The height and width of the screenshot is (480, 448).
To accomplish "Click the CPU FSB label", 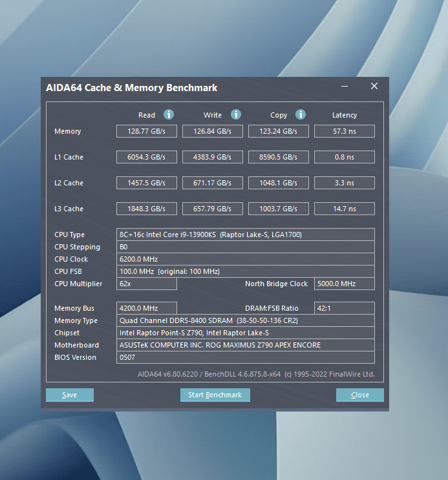I will 68,271.
